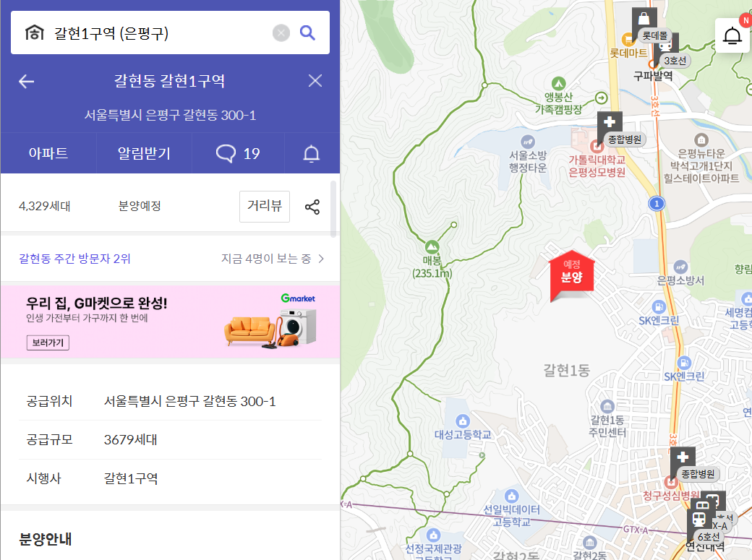752x560 pixels.
Task: Open the 알림받기 tab
Action: [143, 153]
